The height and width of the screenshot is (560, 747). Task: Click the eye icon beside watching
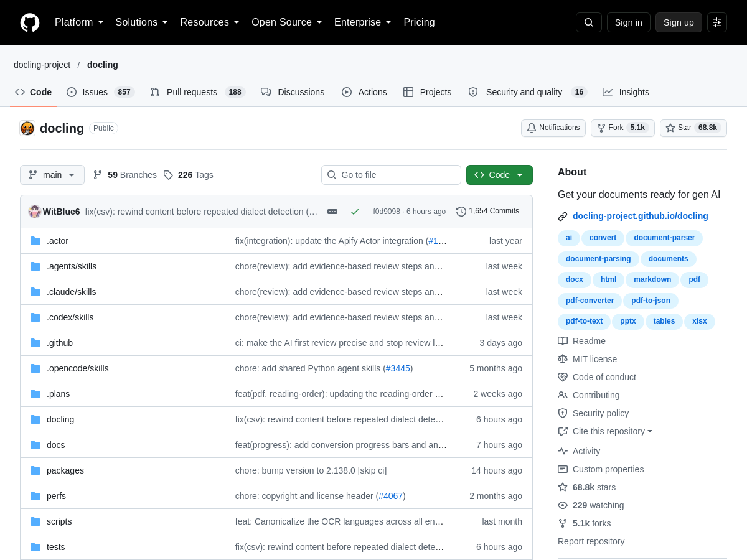click(x=563, y=505)
